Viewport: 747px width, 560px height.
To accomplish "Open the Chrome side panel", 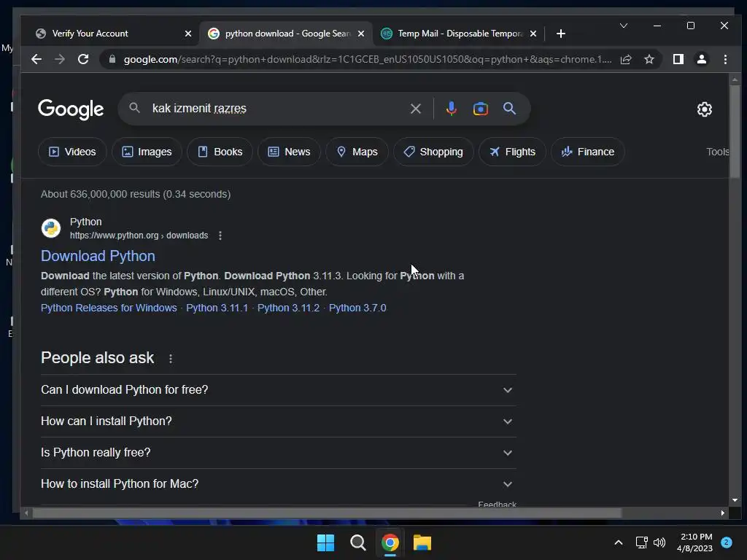I will [x=678, y=59].
